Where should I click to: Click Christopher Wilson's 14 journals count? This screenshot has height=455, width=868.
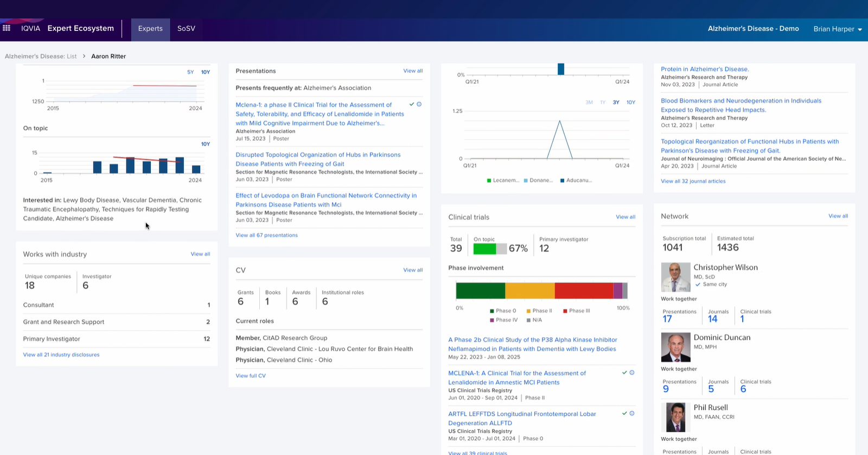tap(713, 319)
